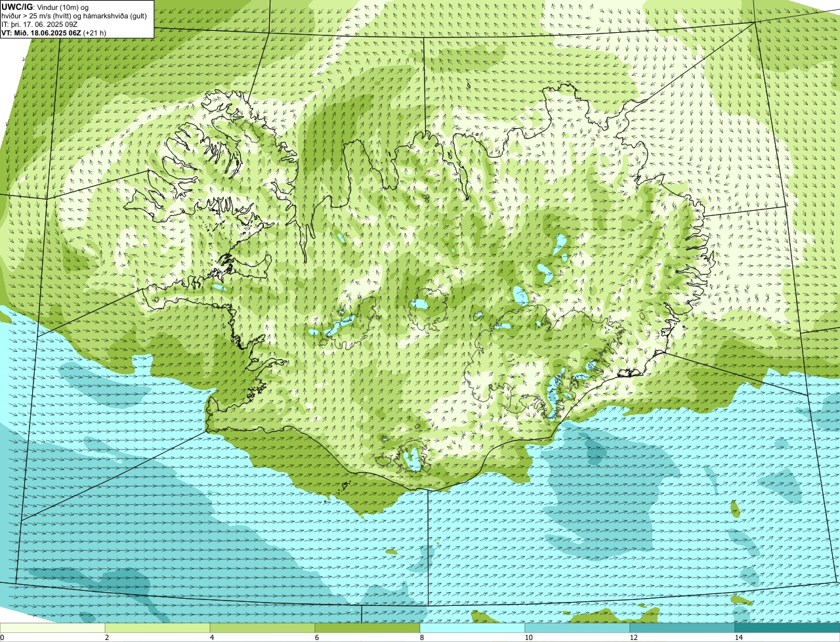This screenshot has width=840, height=642.
Task: Click the 6–8 m/s olive green legend swatch
Action: [x=367, y=628]
